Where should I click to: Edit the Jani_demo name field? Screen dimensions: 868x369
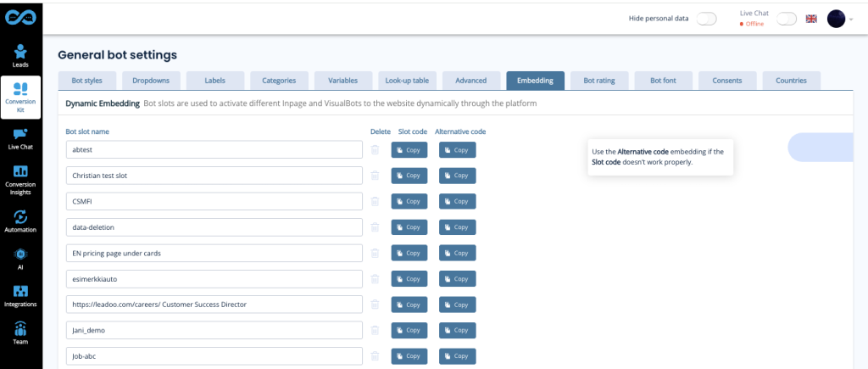214,330
